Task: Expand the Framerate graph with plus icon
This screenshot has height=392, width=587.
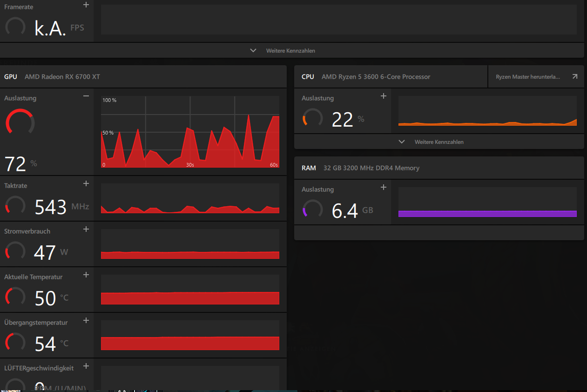Action: coord(86,5)
